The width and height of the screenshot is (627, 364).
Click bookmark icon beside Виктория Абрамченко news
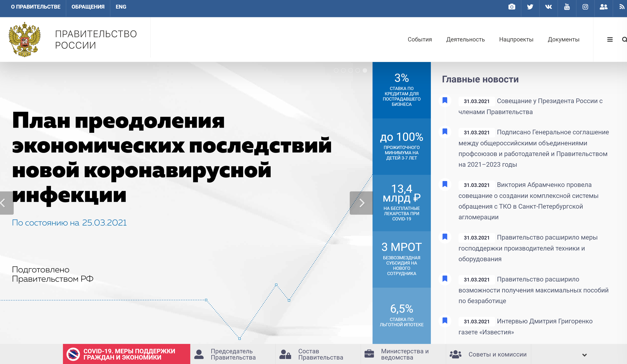(x=445, y=184)
